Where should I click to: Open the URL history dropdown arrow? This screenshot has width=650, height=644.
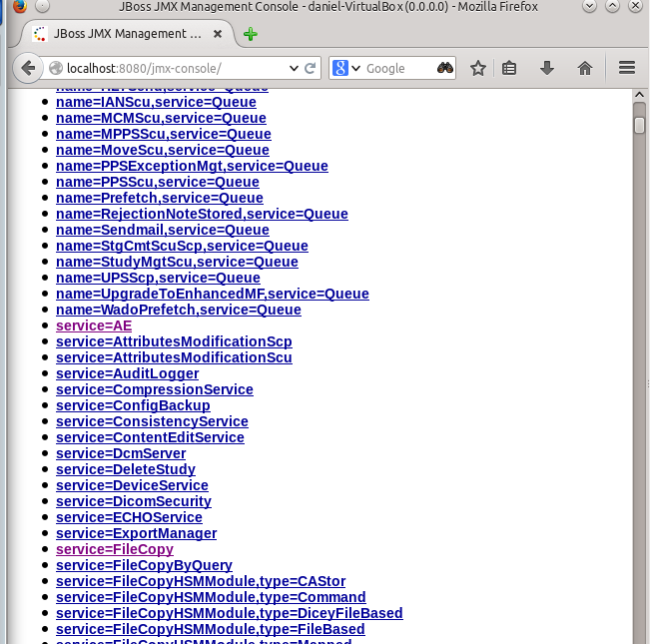[x=294, y=68]
